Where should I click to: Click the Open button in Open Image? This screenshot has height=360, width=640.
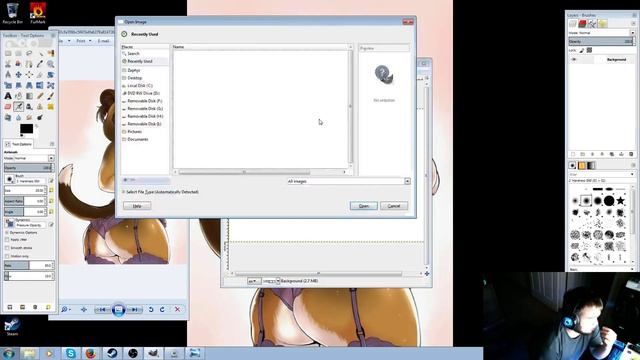tap(364, 206)
